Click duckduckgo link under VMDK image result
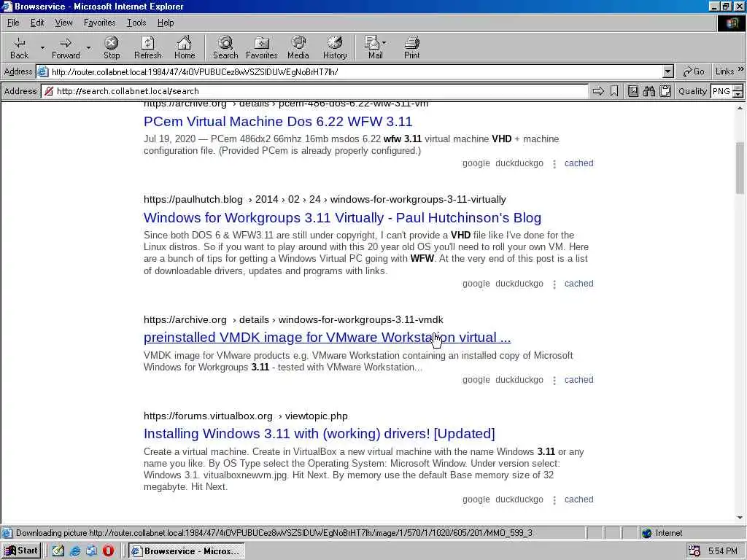The height and width of the screenshot is (560, 747). (x=519, y=379)
